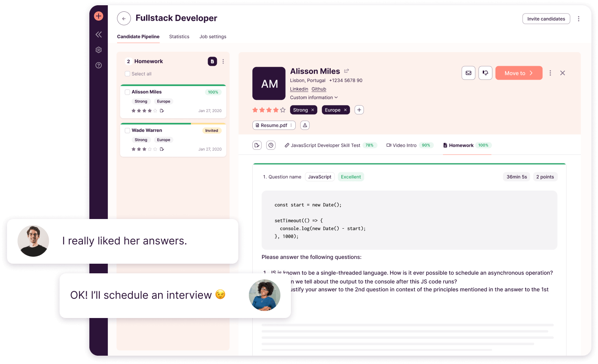Expand the Custom information dropdown
The height and width of the screenshot is (364, 598).
314,98
